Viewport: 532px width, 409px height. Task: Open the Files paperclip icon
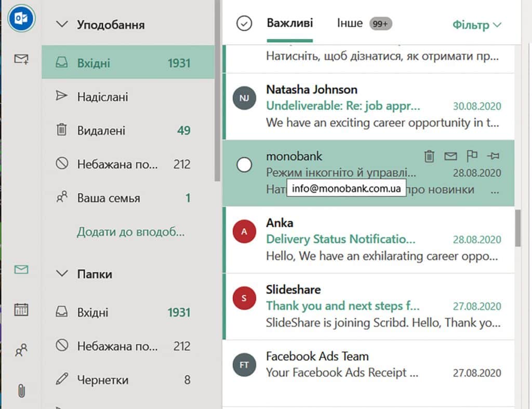[x=21, y=390]
